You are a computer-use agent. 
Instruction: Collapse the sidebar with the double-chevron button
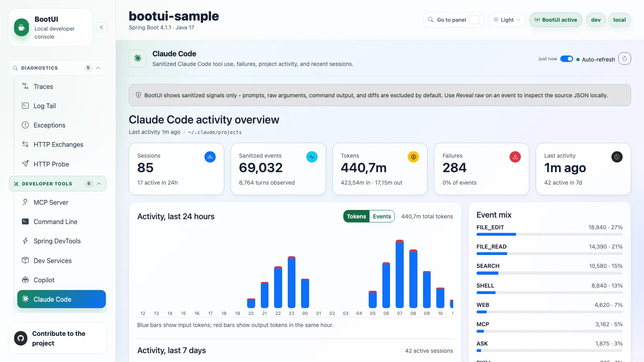tap(101, 27)
